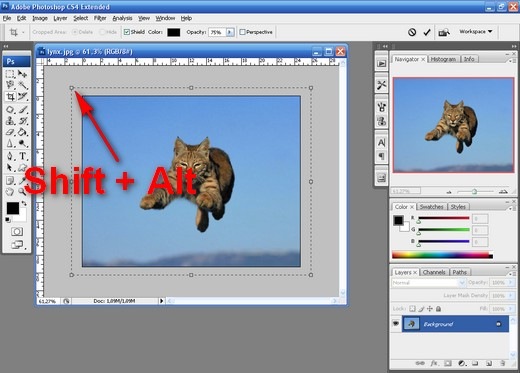Select the History Brush tool
The height and width of the screenshot is (373, 520).
pos(22,121)
